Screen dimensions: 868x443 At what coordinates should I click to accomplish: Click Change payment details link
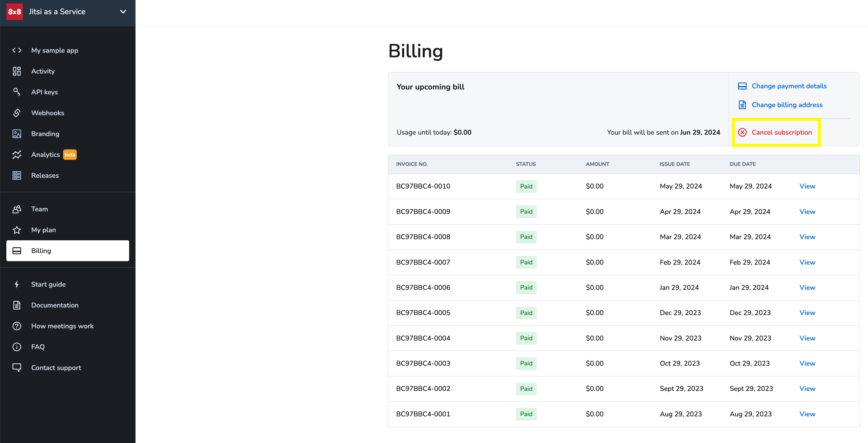tap(789, 86)
